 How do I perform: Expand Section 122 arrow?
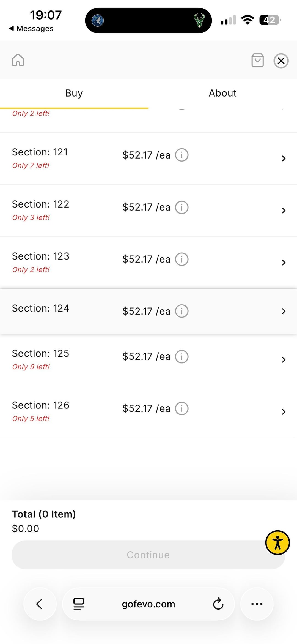click(284, 211)
